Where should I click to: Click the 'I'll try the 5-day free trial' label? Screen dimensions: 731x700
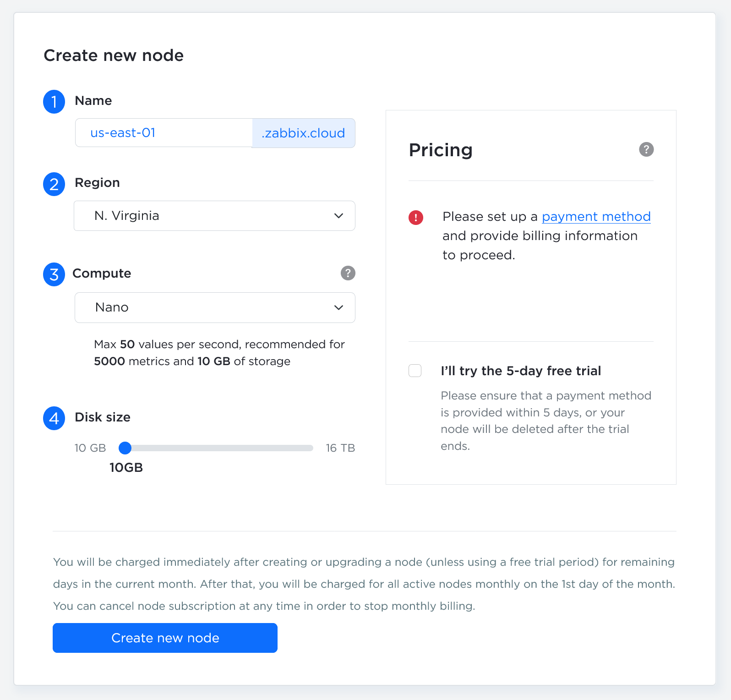(x=521, y=371)
